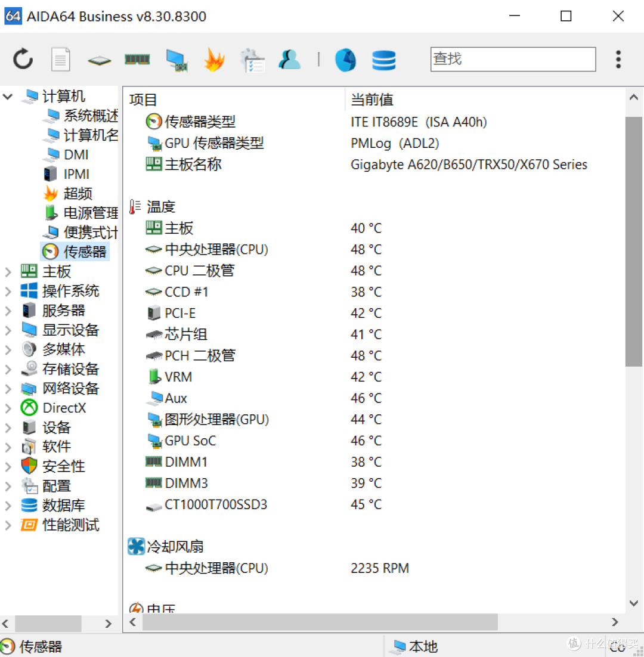This screenshot has width=644, height=657.
Task: Click the 2235 RPM fan value
Action: [x=380, y=569]
